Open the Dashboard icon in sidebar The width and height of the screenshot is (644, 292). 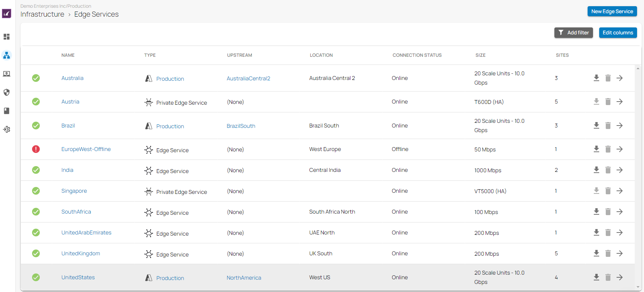[7, 37]
